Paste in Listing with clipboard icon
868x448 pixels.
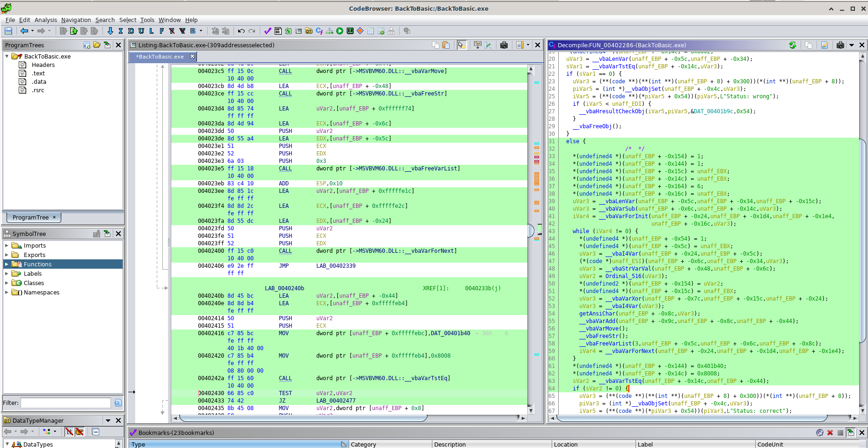[446, 45]
